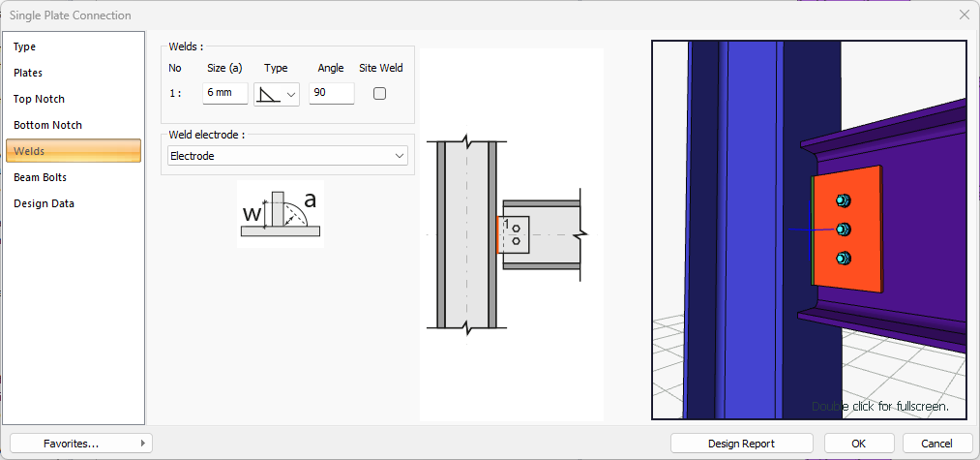
Task: Close the Single Plate Connection window
Action: click(x=964, y=15)
